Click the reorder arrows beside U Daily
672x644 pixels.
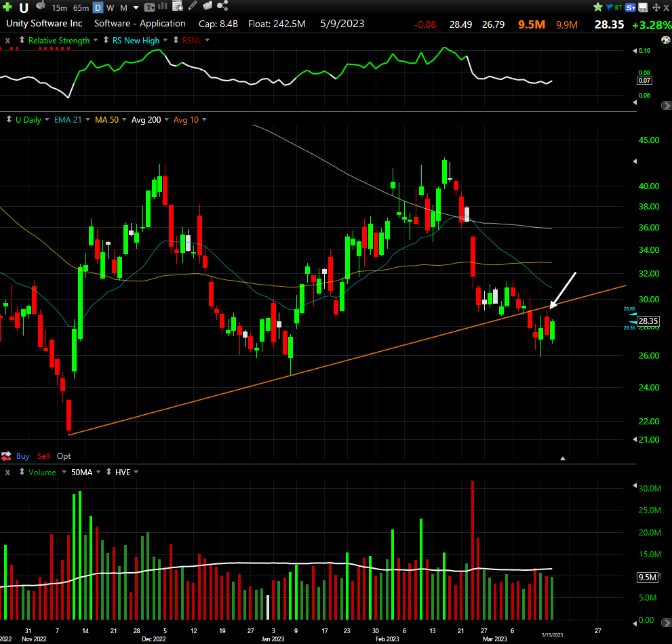pyautogui.click(x=9, y=119)
